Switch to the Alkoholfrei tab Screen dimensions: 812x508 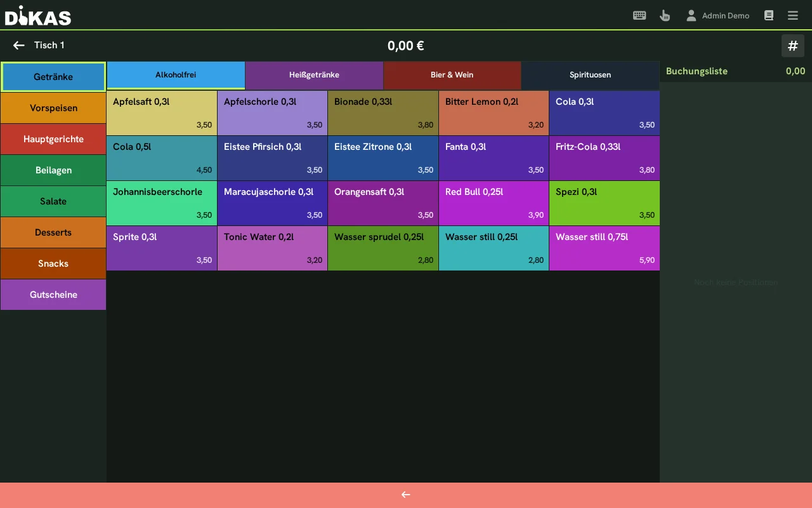pos(176,75)
